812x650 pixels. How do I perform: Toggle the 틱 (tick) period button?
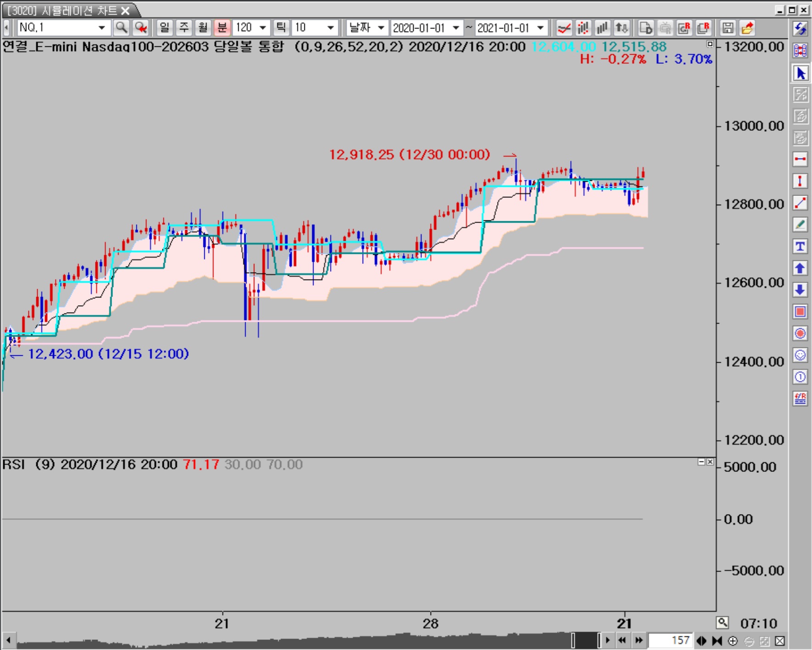coord(280,28)
